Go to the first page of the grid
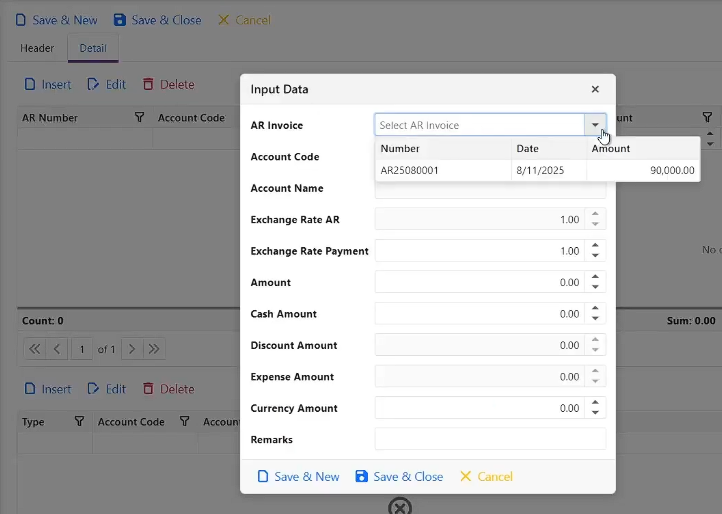722x514 pixels. [35, 349]
